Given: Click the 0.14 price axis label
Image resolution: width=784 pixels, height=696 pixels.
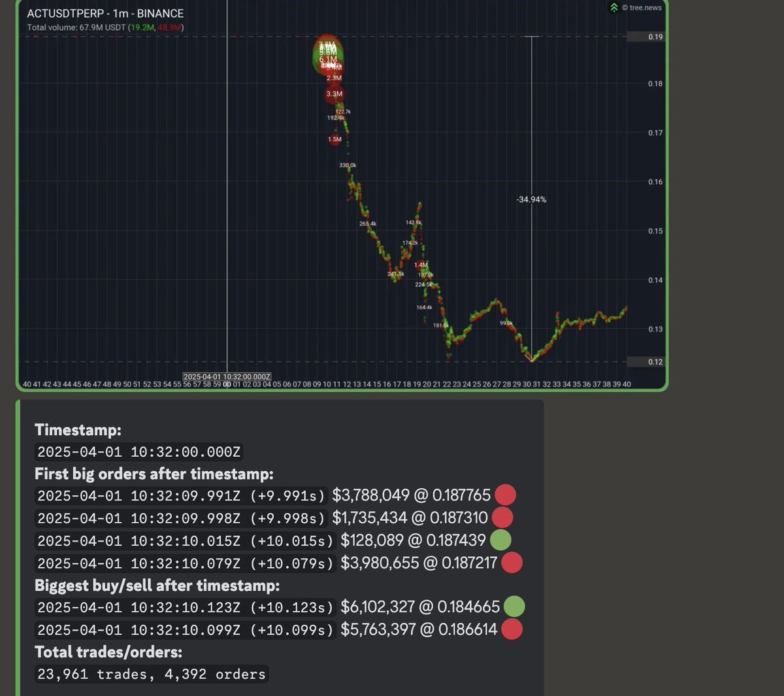Looking at the screenshot, I should point(655,280).
